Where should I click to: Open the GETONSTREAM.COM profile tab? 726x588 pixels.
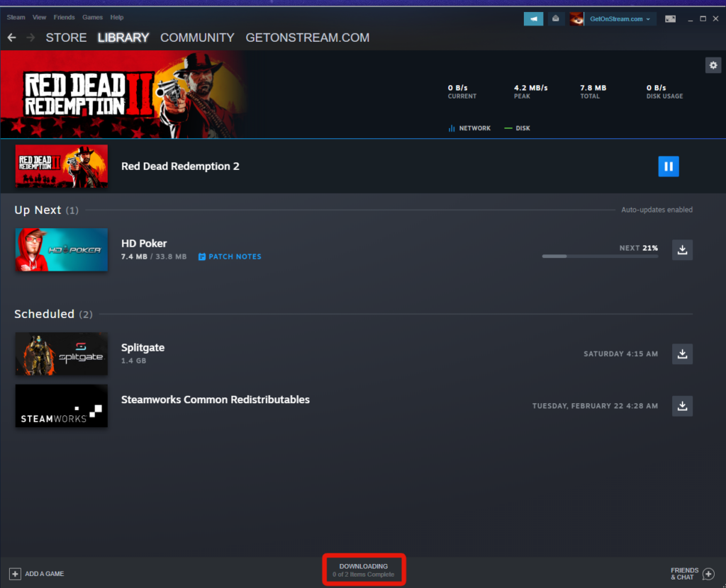click(308, 38)
